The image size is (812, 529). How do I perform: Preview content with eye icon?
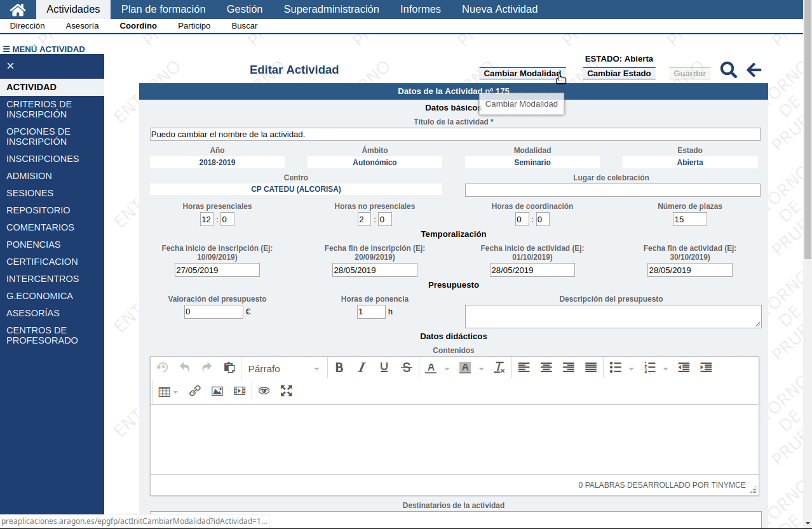tap(264, 391)
